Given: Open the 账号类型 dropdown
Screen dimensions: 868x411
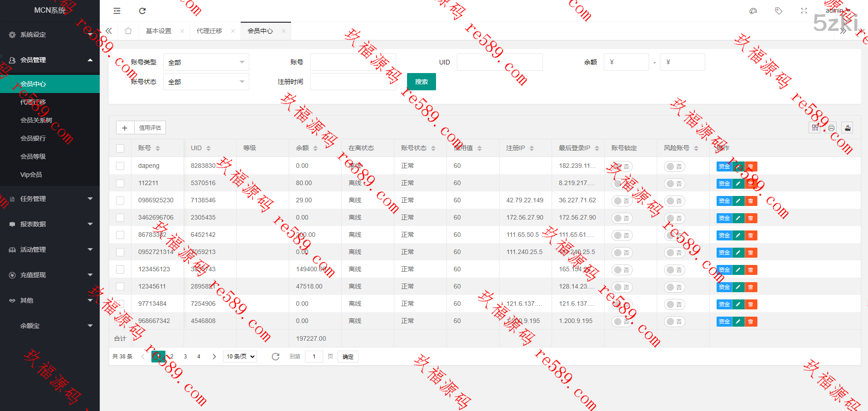Looking at the screenshot, I should pos(206,63).
